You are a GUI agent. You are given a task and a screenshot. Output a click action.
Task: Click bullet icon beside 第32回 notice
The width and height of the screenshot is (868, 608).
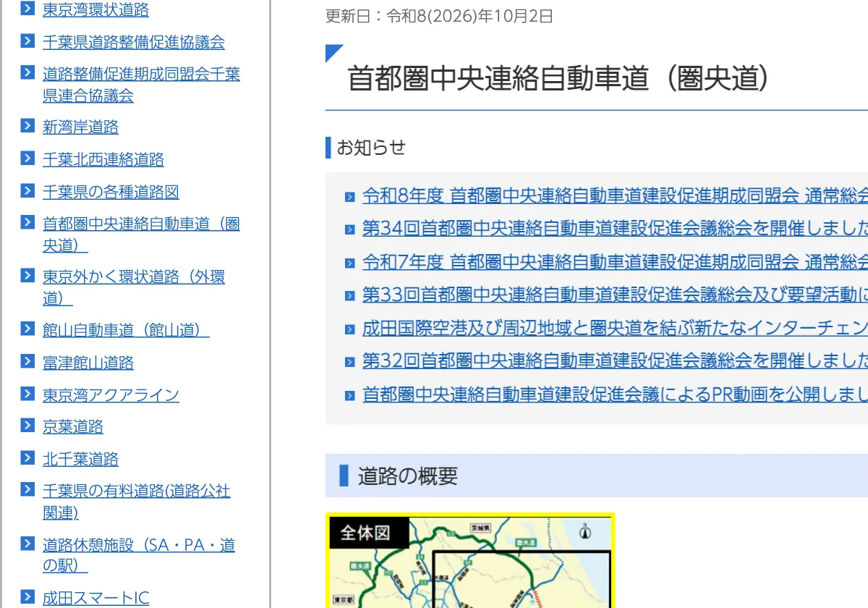350,363
